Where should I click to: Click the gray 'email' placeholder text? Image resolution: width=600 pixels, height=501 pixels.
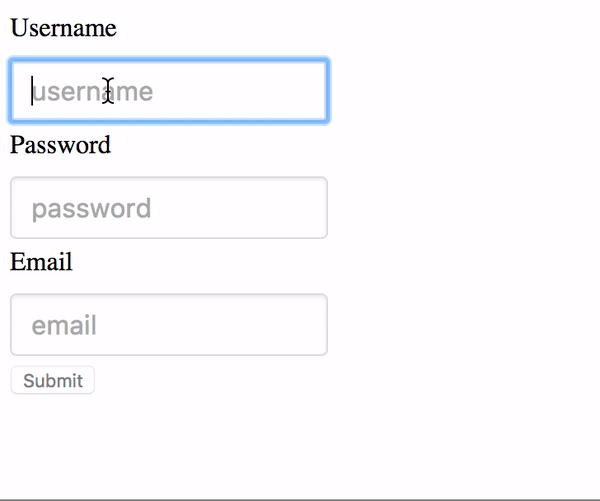pos(64,325)
